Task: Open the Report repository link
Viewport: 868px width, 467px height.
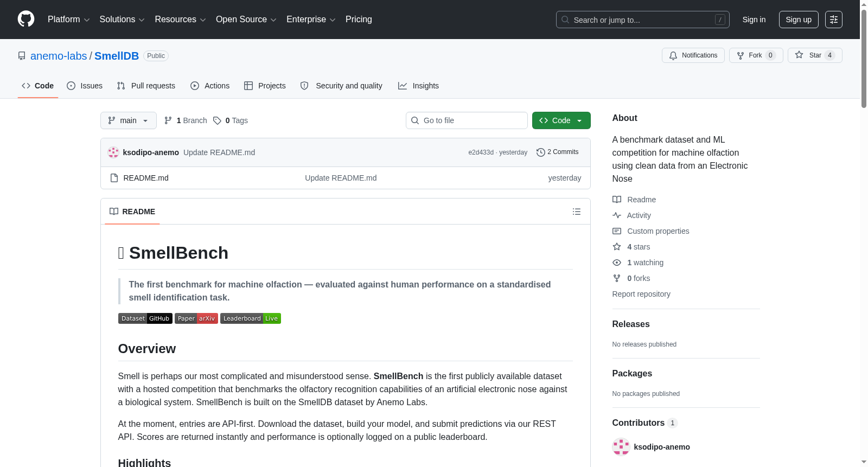Action: pos(641,294)
